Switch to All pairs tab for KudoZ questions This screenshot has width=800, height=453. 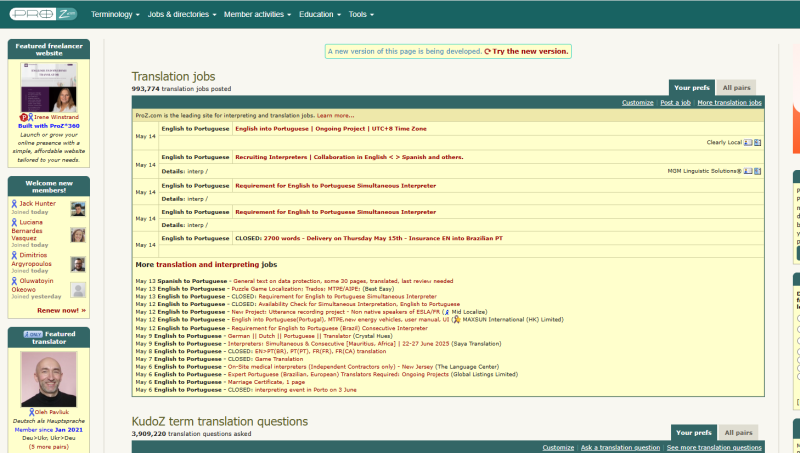point(738,433)
